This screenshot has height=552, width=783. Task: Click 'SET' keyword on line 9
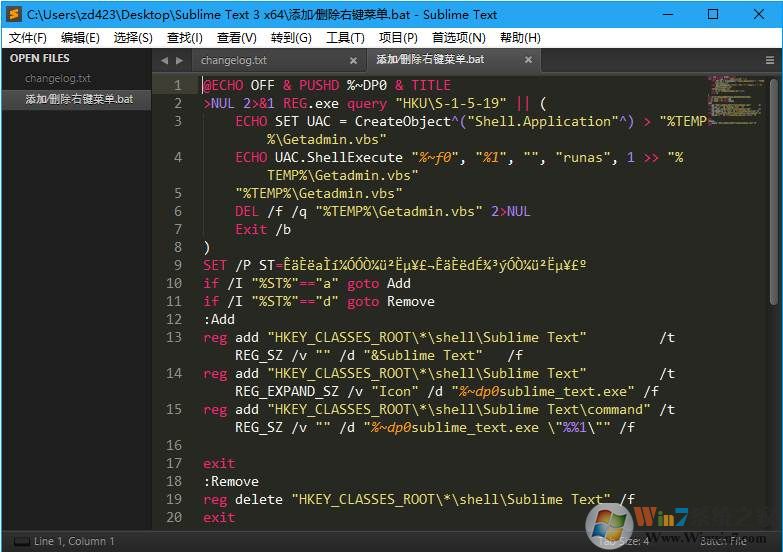tap(215, 265)
